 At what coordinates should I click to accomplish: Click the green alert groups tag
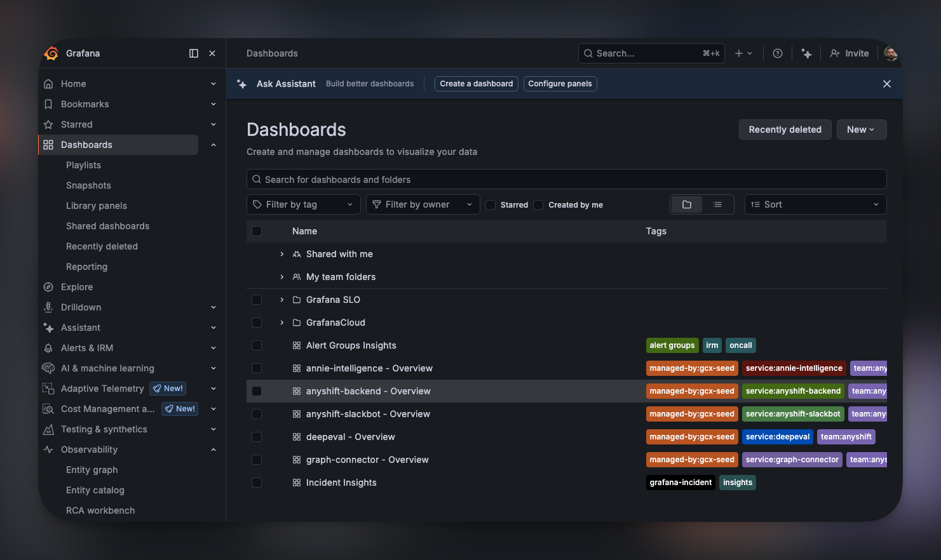click(x=672, y=345)
